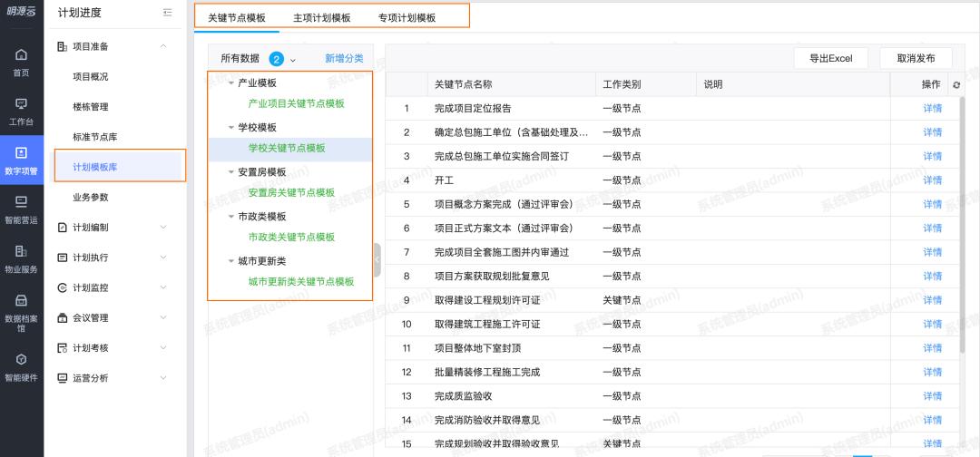This screenshot has height=457, width=980.
Task: Click the 新增分类 link
Action: pos(344,58)
